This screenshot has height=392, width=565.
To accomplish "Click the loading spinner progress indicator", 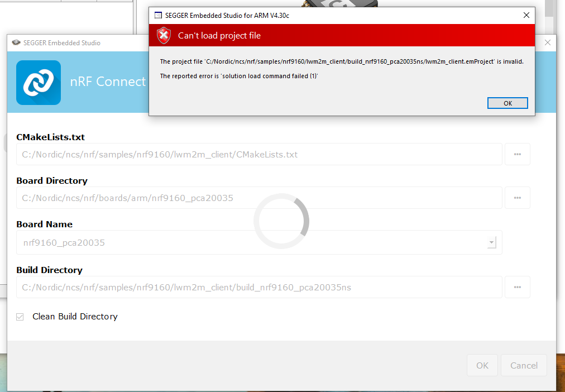I will click(x=281, y=221).
